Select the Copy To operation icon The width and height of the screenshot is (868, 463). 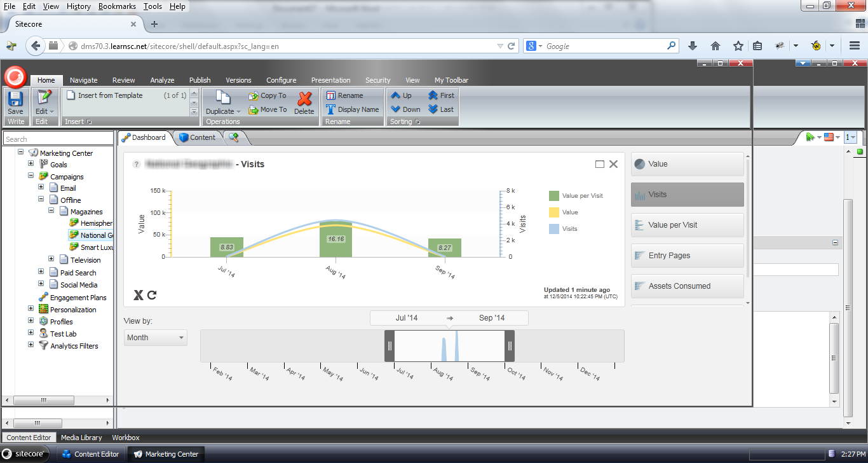(254, 95)
